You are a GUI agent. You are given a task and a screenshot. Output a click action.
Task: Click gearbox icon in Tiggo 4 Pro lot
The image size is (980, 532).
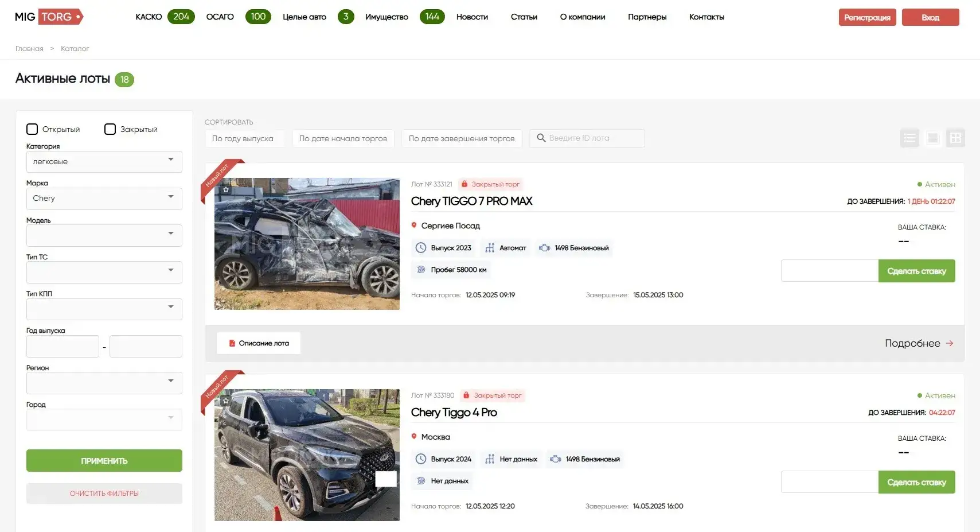pyautogui.click(x=490, y=459)
